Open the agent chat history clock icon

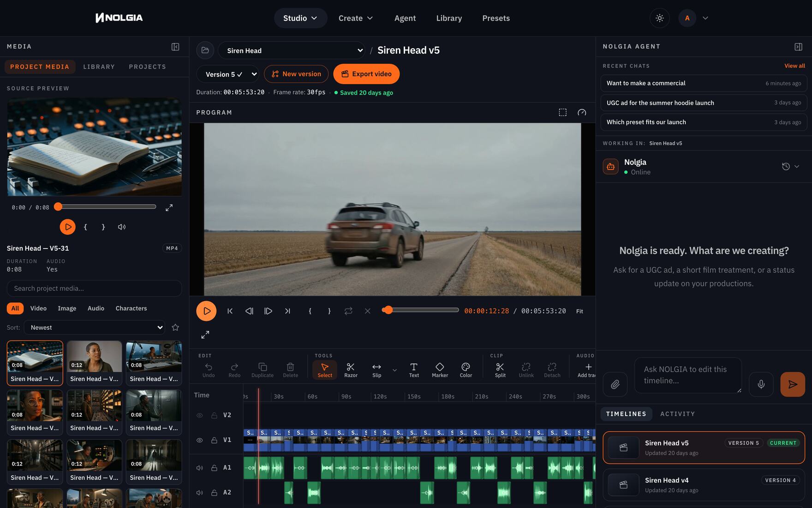tap(786, 166)
